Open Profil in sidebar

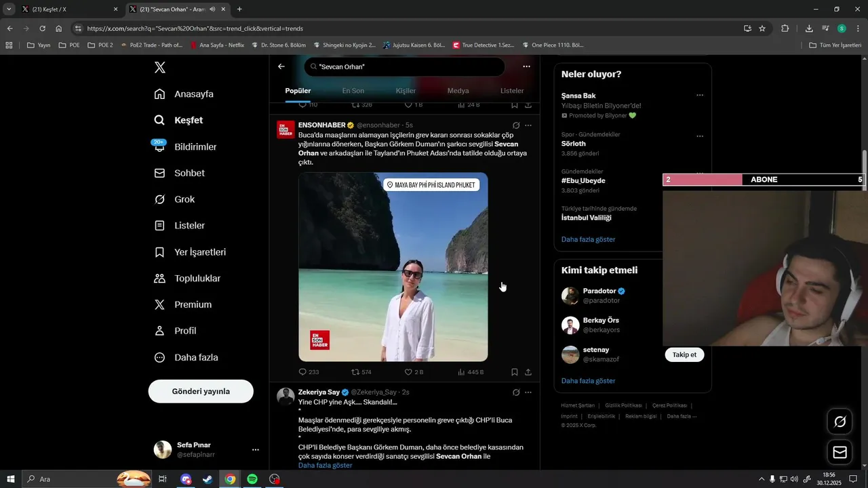point(175,331)
